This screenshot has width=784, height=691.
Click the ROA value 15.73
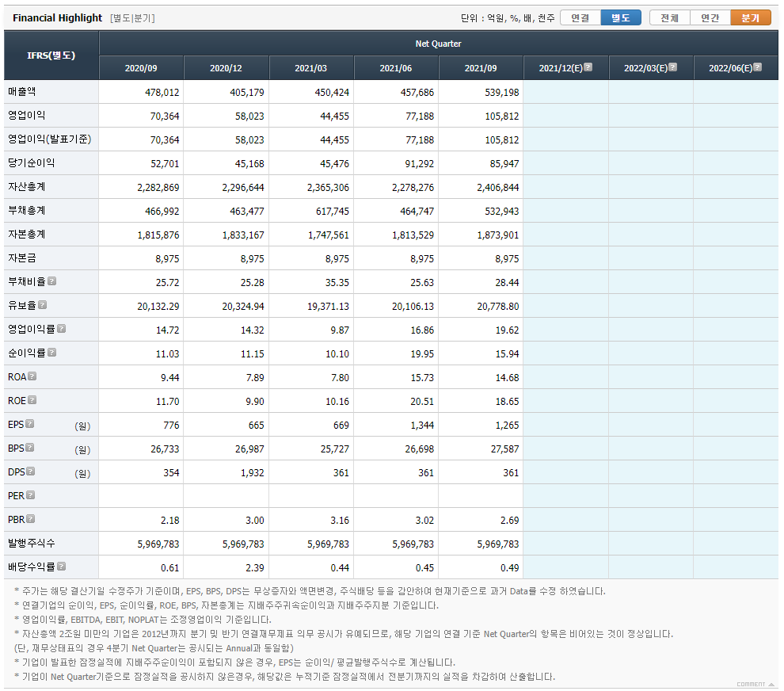[423, 378]
